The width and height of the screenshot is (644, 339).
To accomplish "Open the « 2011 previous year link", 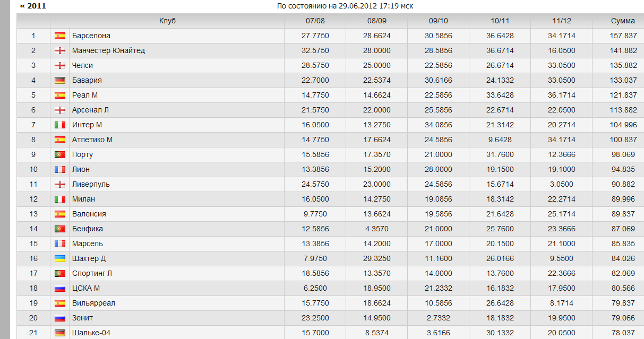I will (x=33, y=6).
